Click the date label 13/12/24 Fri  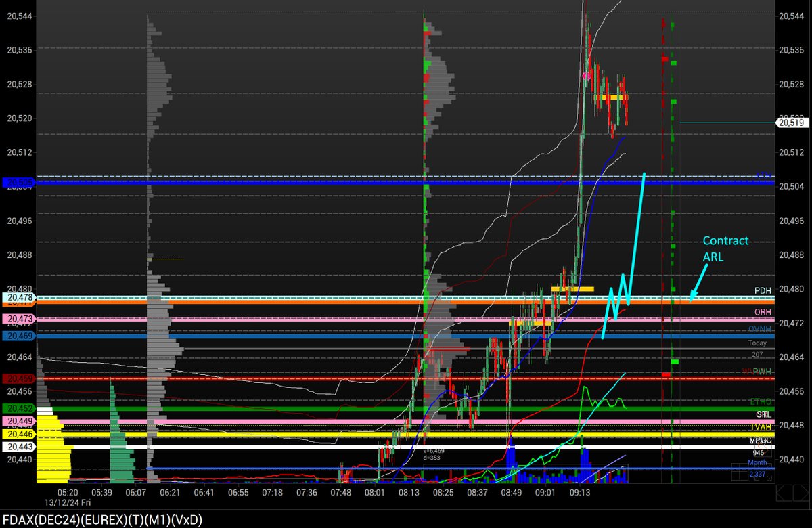pos(68,503)
